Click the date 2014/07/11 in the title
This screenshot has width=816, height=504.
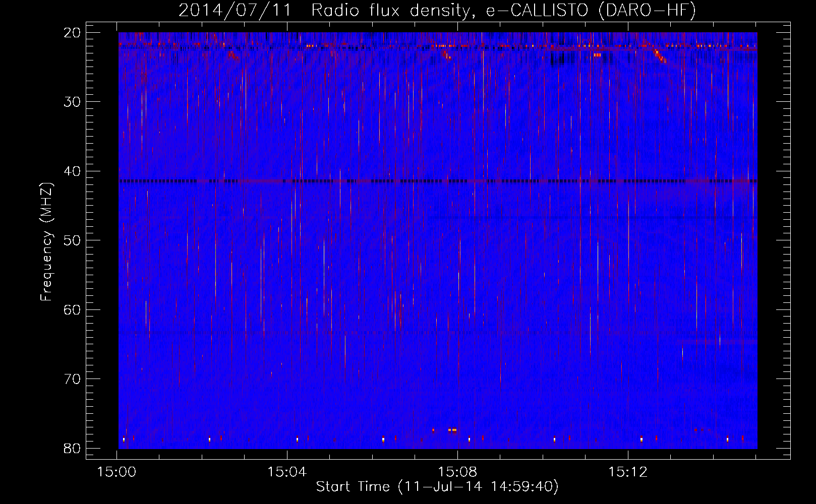click(235, 10)
